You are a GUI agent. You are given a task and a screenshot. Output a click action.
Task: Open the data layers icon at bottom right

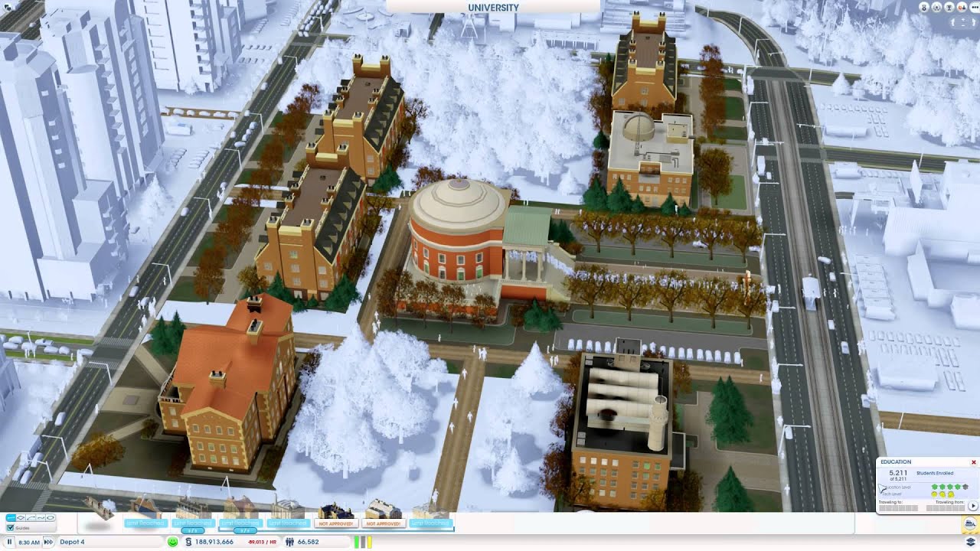point(971,542)
